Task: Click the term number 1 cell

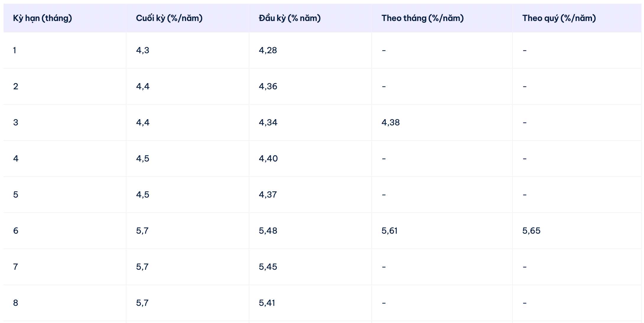Action: 14,50
